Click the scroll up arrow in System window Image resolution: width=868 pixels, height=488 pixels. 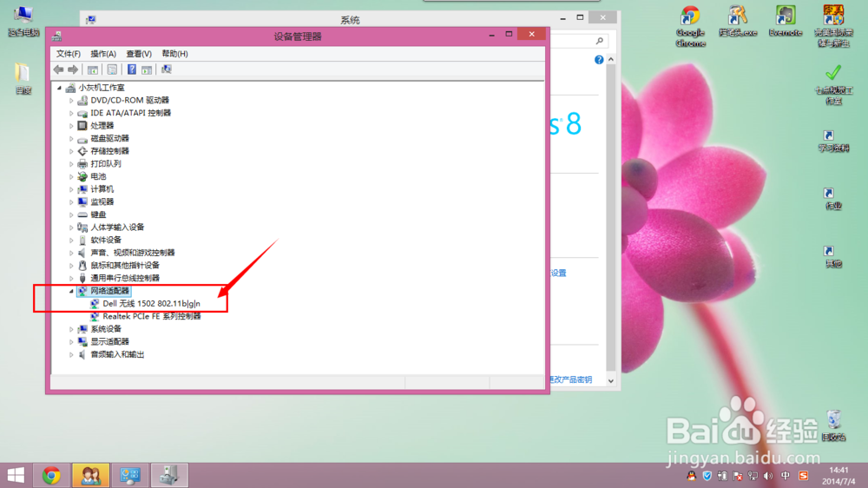(x=611, y=59)
